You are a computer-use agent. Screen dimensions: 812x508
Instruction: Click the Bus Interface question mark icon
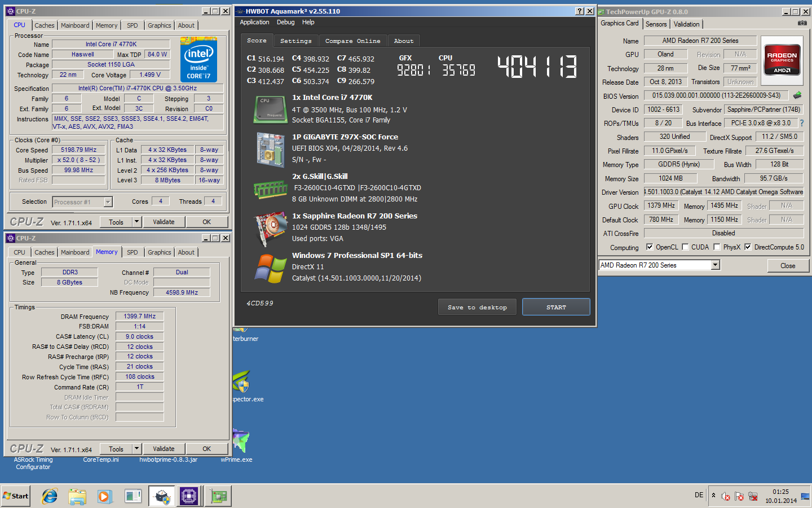(x=801, y=123)
